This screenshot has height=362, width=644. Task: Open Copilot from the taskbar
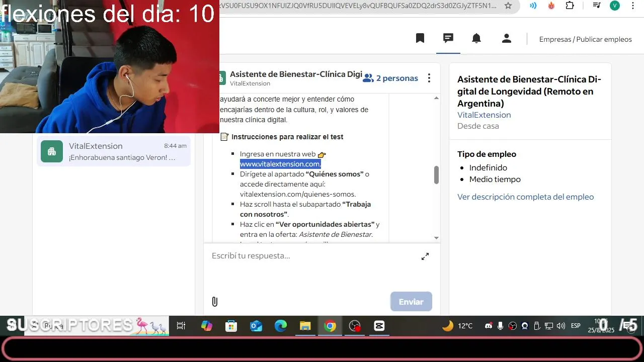pos(206,326)
